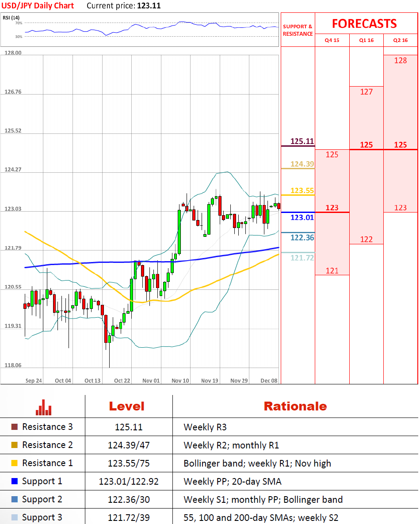This screenshot has width=420, height=524.
Task: Click the level cell '123.01/122.92'
Action: click(129, 481)
